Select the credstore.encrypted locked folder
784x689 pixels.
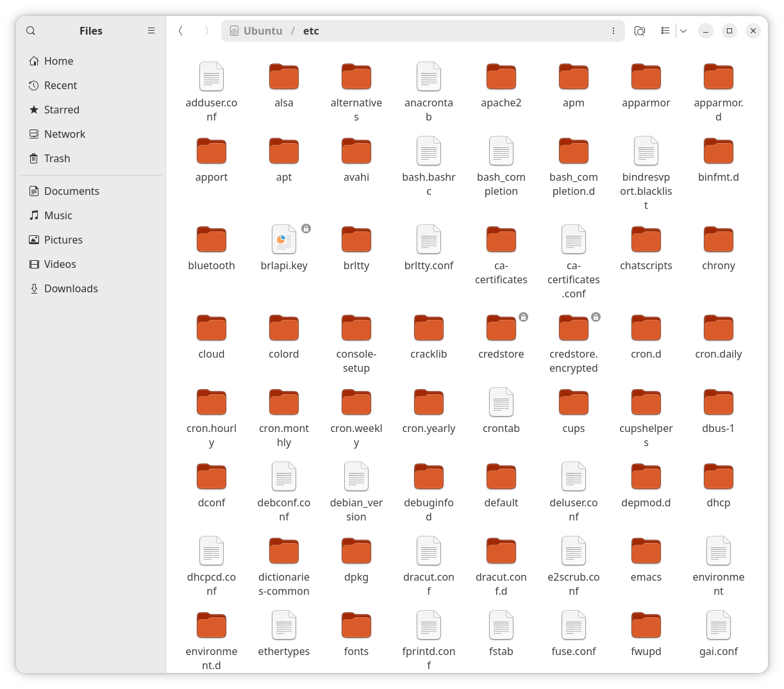[574, 329]
